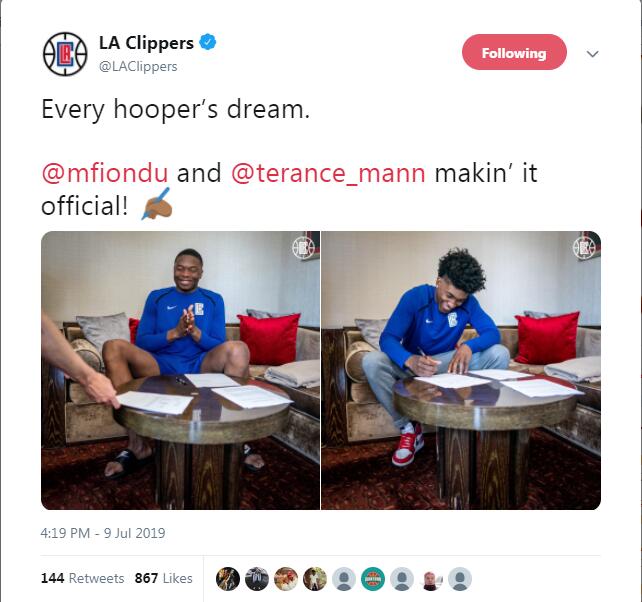Open the @mfiondu mention
The width and height of the screenshot is (642, 602).
[x=105, y=173]
